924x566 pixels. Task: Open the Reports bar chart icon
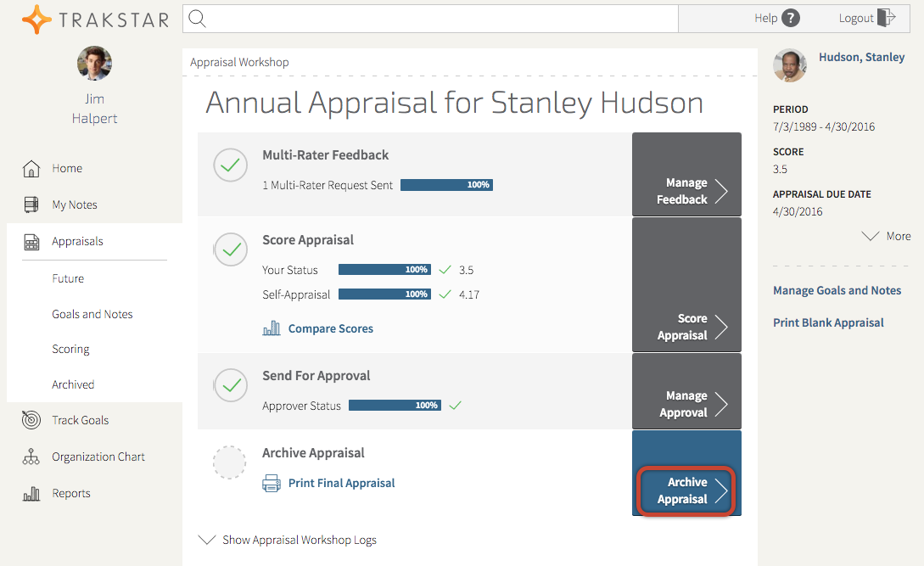pos(31,492)
